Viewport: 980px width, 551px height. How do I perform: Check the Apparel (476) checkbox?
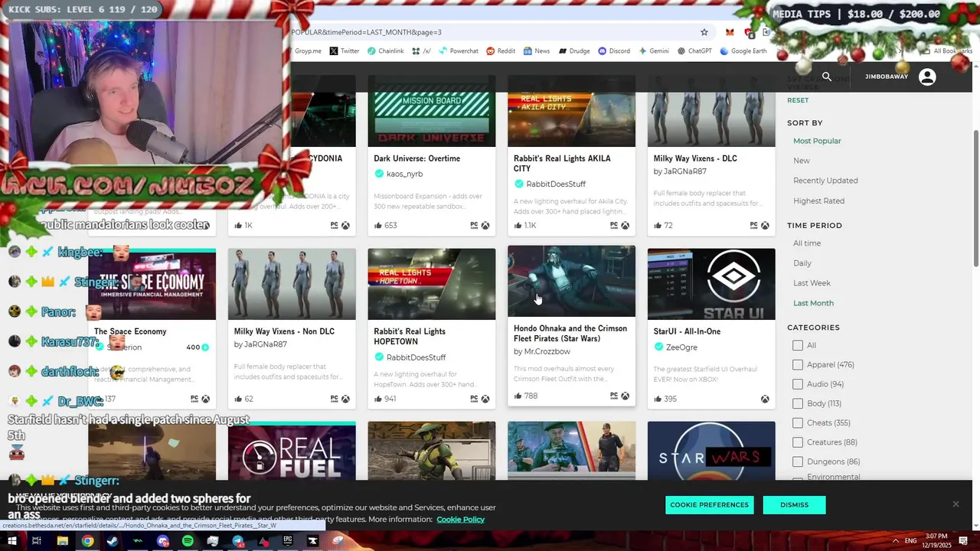[x=798, y=365]
